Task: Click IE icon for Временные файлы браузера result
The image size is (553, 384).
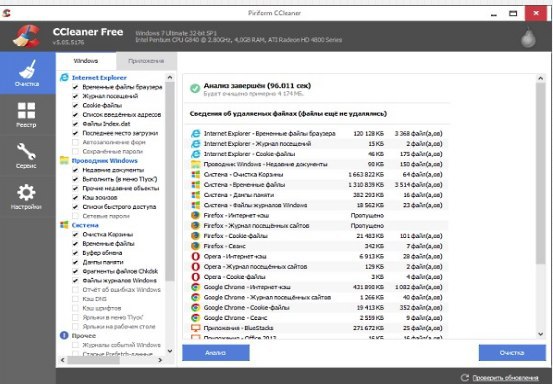Action: pyautogui.click(x=195, y=134)
